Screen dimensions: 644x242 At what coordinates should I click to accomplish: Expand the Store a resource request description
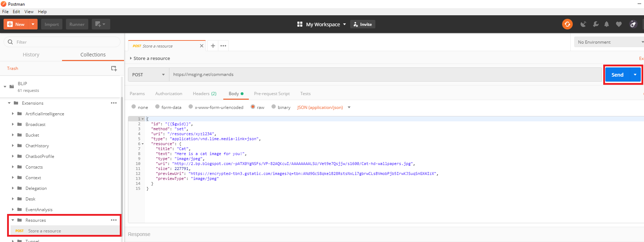pyautogui.click(x=131, y=58)
